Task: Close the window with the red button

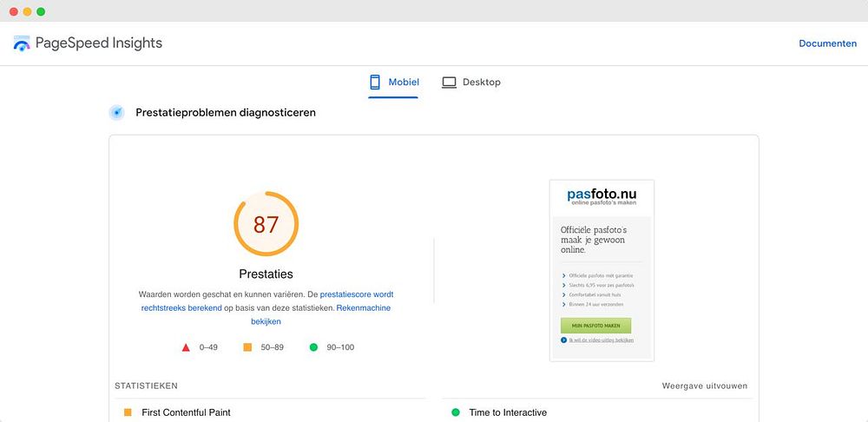Action: 14,11
